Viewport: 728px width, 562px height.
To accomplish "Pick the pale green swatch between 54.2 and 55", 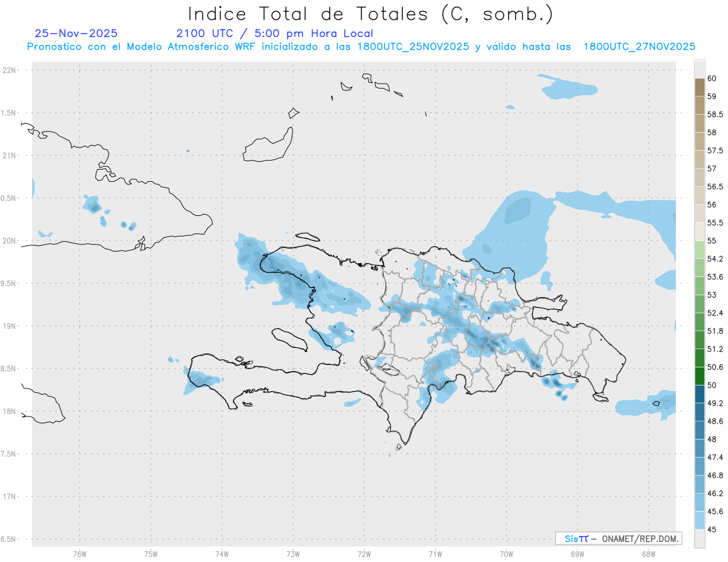I will (699, 250).
